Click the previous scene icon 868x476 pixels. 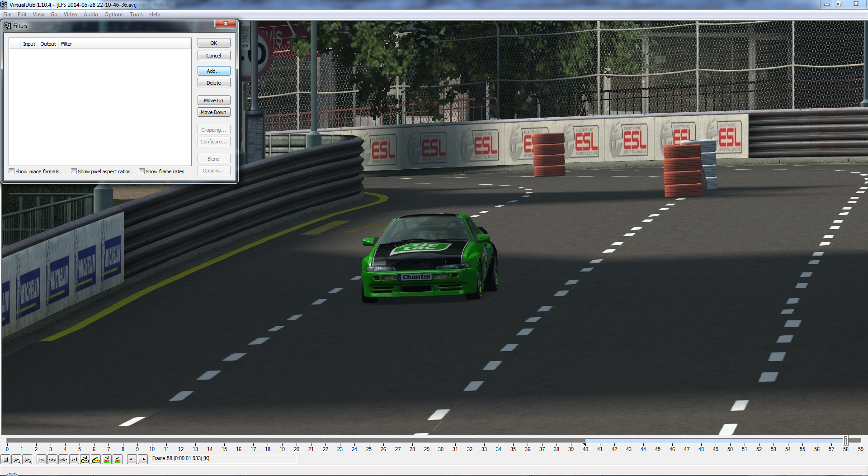(x=107, y=460)
